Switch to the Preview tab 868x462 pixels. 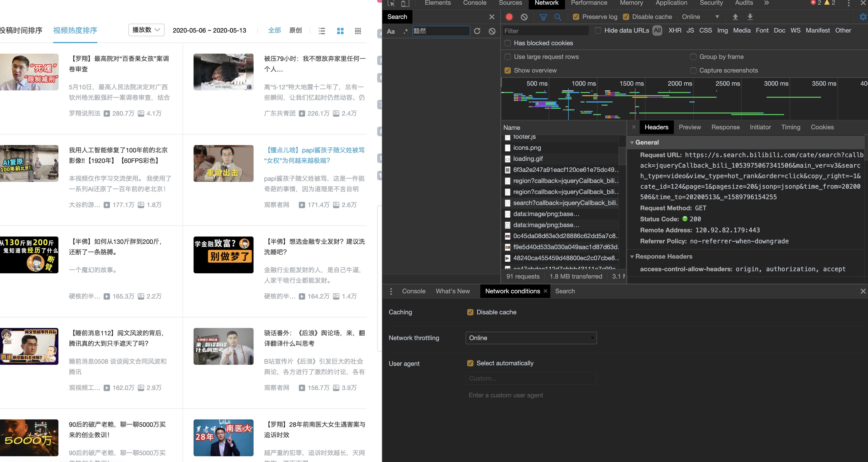pyautogui.click(x=689, y=127)
